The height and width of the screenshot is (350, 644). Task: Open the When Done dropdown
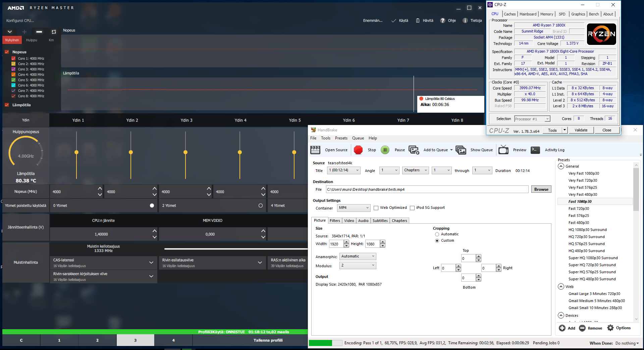click(627, 343)
